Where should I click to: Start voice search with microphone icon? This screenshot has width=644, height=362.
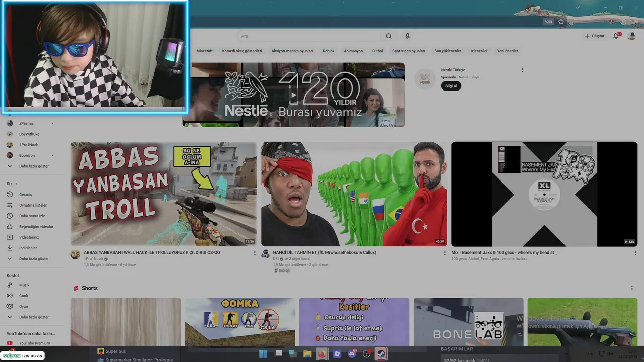(408, 36)
